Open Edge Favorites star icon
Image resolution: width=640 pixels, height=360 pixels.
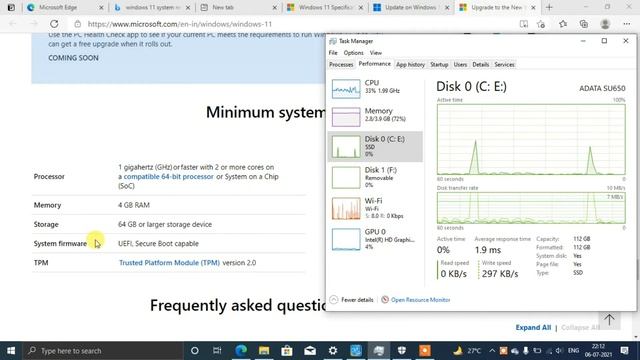point(563,24)
